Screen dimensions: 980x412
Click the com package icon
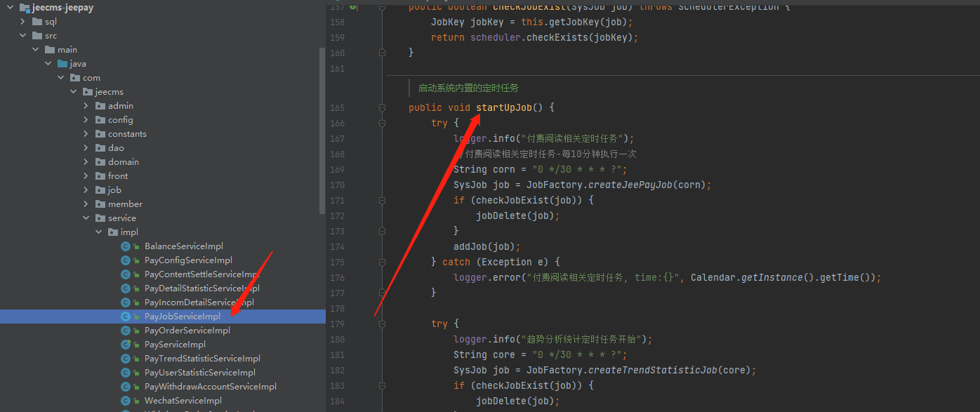point(75,78)
